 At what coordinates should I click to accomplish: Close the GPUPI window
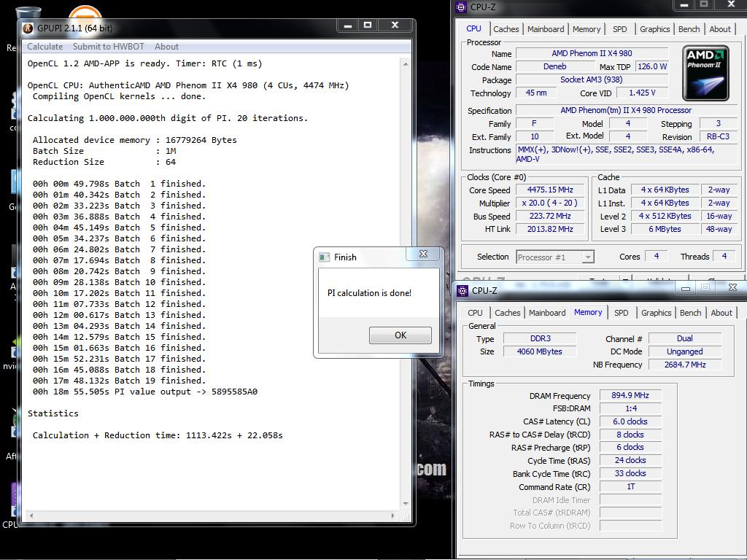point(395,26)
